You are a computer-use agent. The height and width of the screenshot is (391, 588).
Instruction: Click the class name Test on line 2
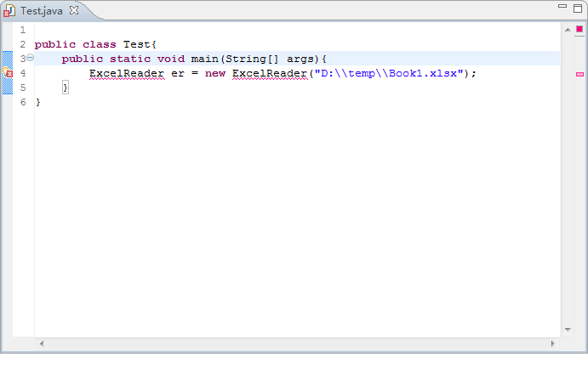[137, 44]
